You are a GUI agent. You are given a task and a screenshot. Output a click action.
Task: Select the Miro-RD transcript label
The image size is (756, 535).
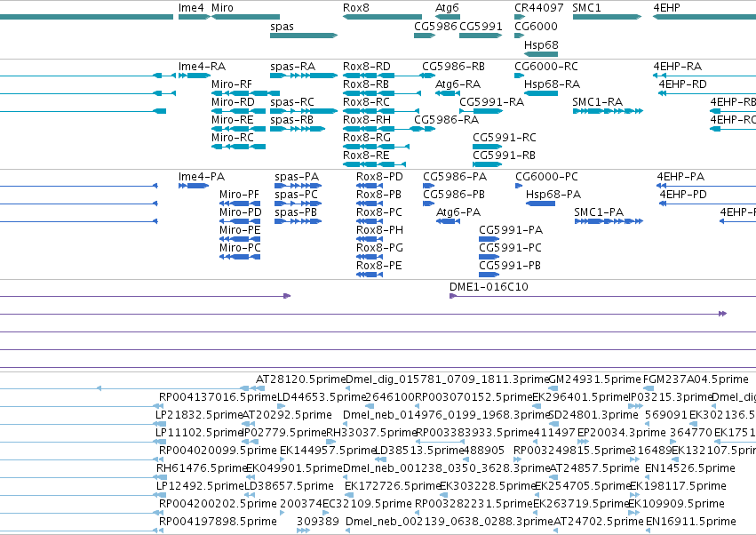coord(233,102)
